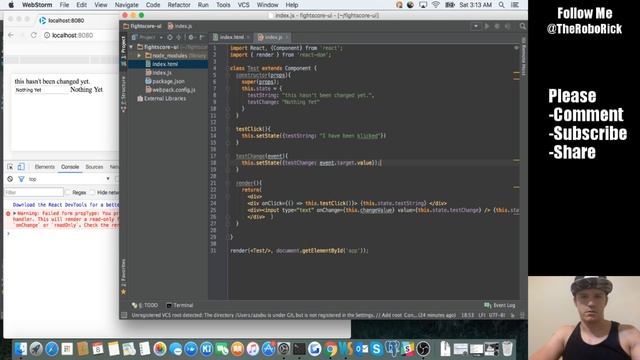Switch to the DevTools Sources tab
The width and height of the screenshot is (640, 360).
(x=94, y=167)
